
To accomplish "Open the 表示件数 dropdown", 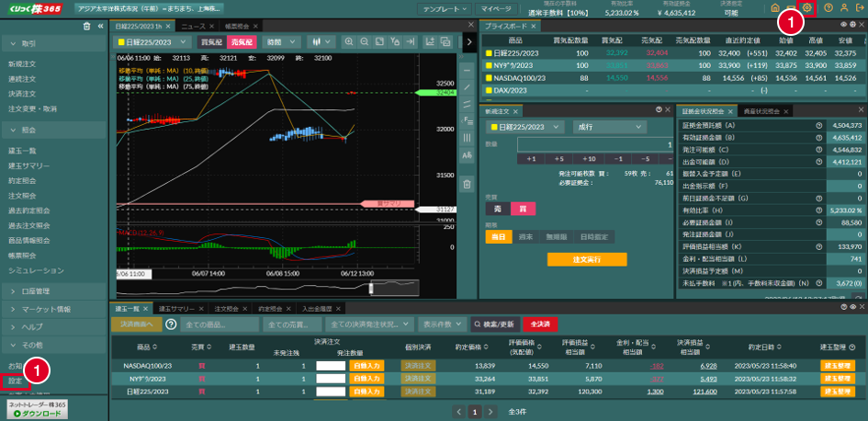I will coord(442,324).
